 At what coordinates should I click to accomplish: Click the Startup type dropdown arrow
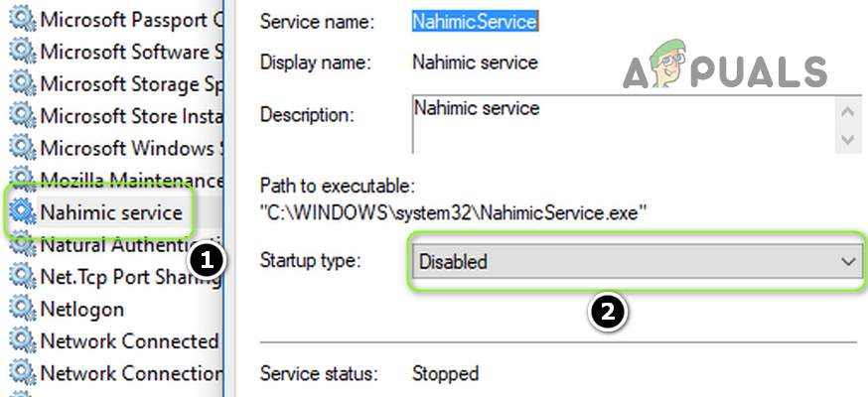click(x=847, y=262)
